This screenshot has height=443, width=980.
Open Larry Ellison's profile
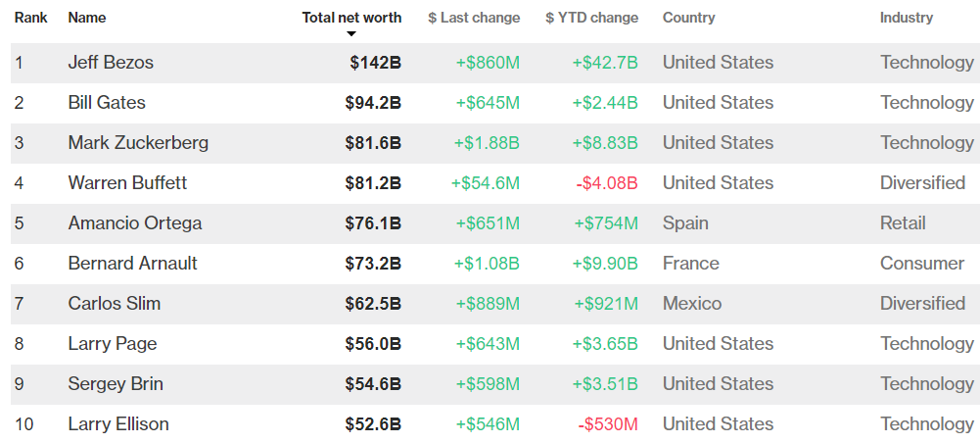coord(118,424)
